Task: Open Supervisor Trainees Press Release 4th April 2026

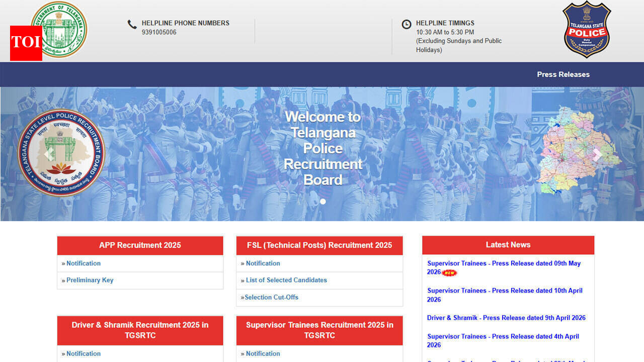Action: tap(503, 340)
